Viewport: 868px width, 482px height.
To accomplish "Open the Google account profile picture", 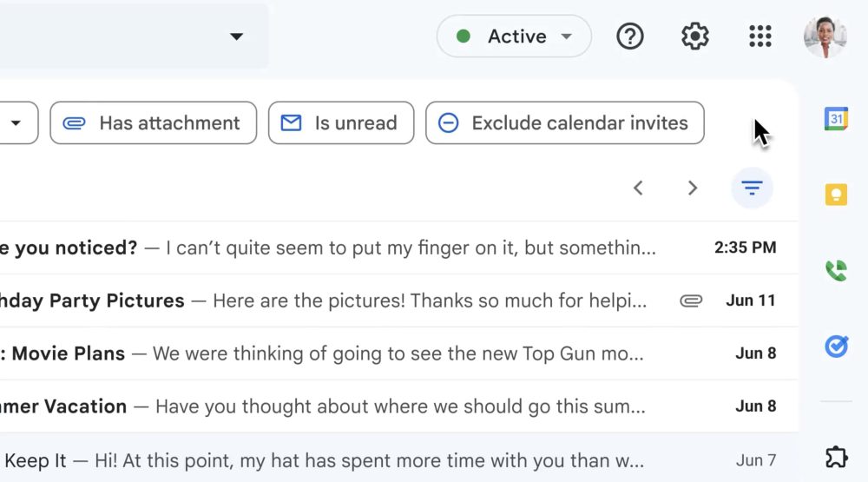I will [824, 36].
